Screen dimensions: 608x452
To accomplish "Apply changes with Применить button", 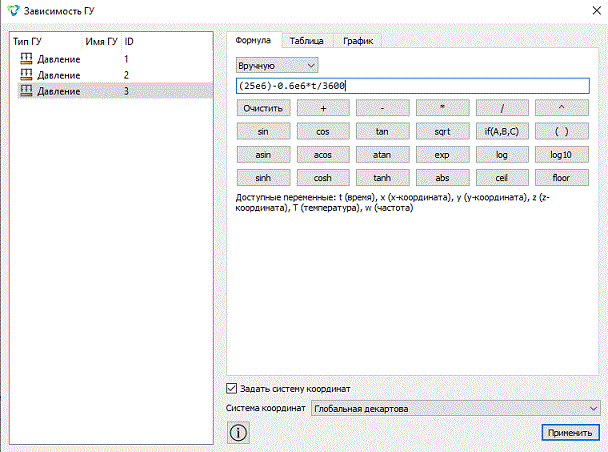I will pyautogui.click(x=570, y=433).
